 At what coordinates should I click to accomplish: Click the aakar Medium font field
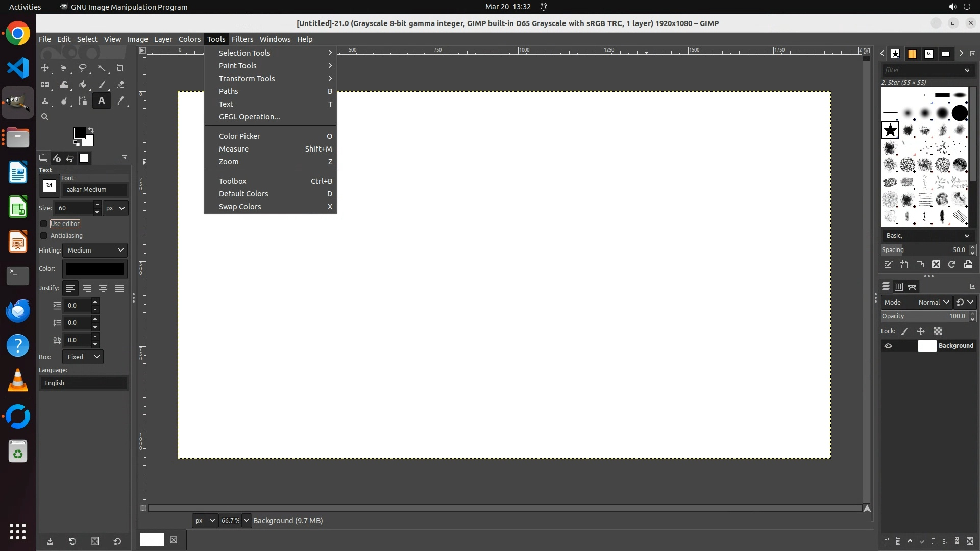click(x=95, y=190)
